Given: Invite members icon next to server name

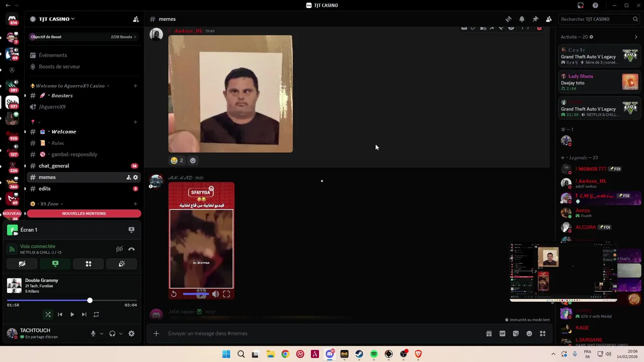Looking at the screenshot, I should point(136,19).
